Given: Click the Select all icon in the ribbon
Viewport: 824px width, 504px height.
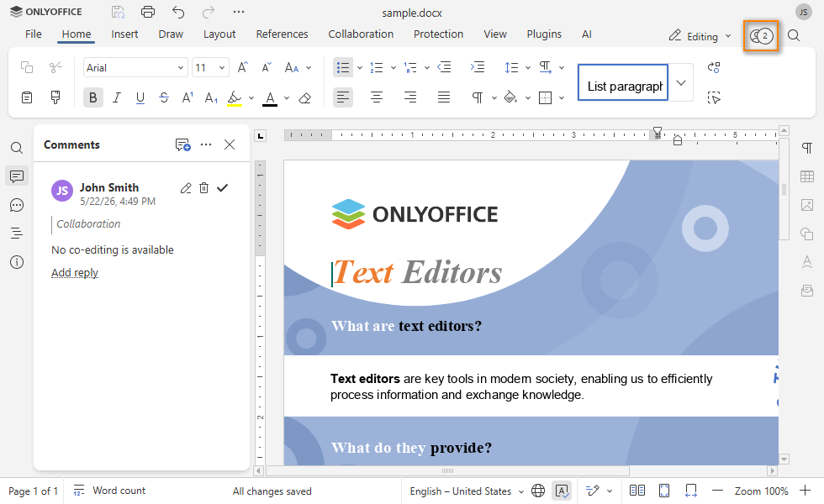Looking at the screenshot, I should [x=714, y=97].
